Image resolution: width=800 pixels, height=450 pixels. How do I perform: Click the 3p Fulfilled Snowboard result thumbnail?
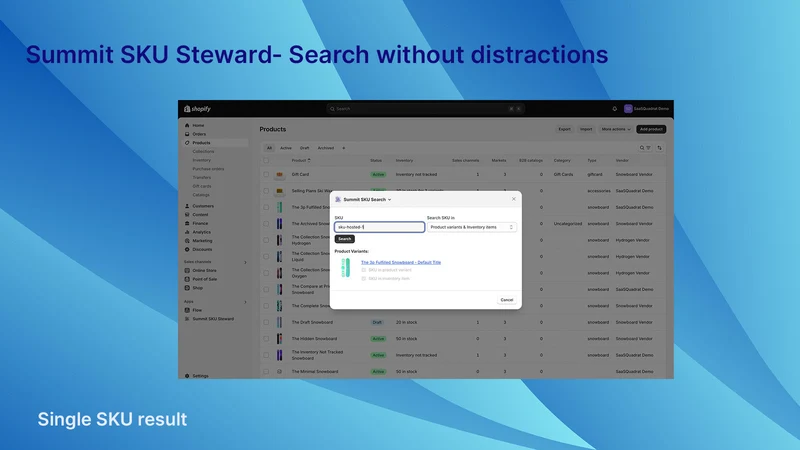coord(346,268)
